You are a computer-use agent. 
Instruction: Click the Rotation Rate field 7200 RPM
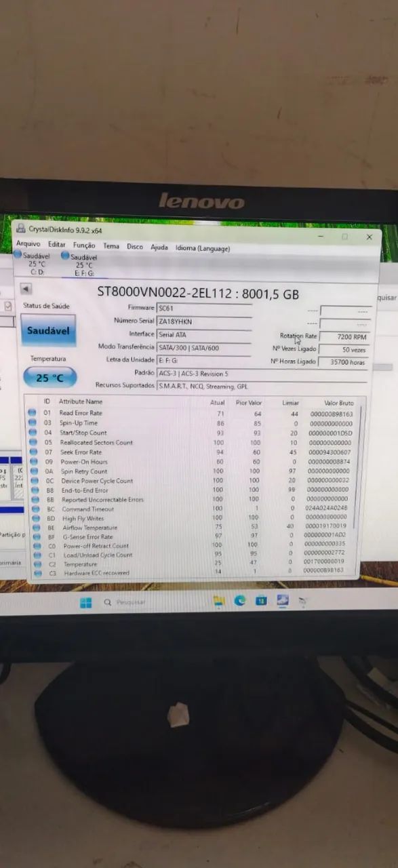pos(344,336)
